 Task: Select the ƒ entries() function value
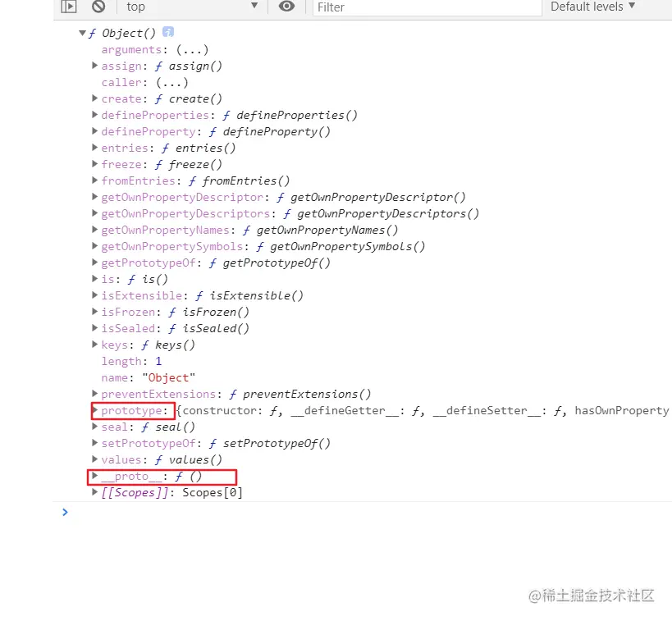coord(199,148)
